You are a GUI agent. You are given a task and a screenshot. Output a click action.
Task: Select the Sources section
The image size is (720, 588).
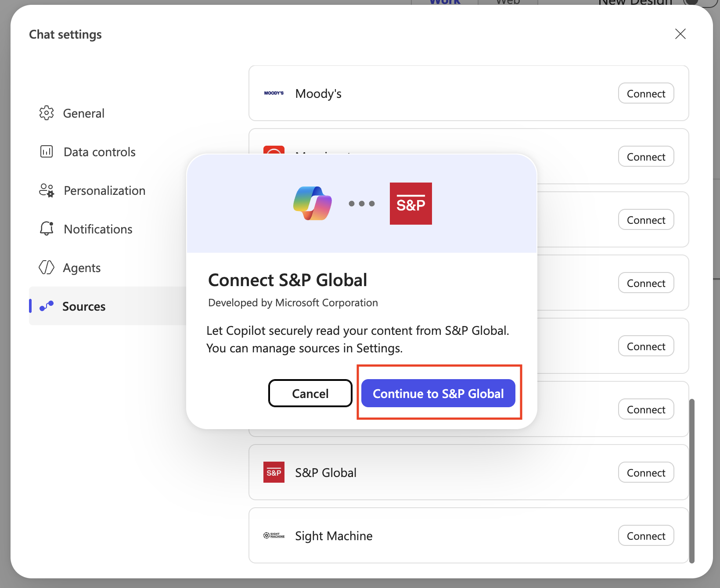[108, 306]
